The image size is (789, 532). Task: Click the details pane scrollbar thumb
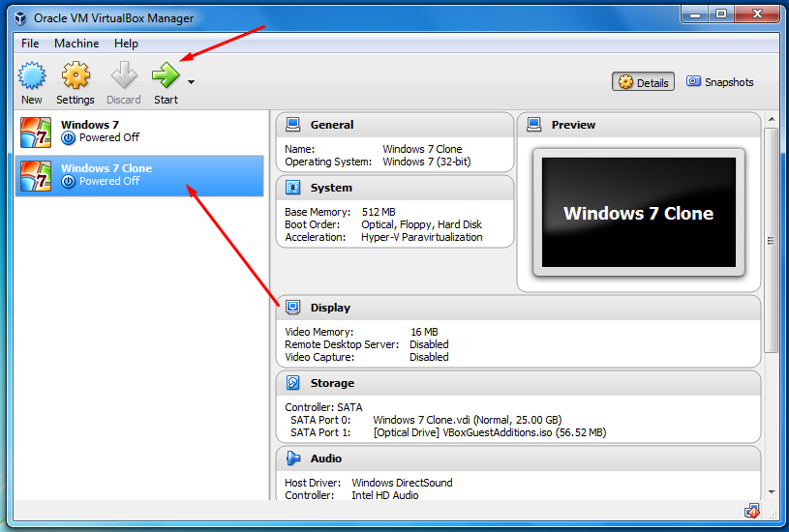[x=771, y=240]
